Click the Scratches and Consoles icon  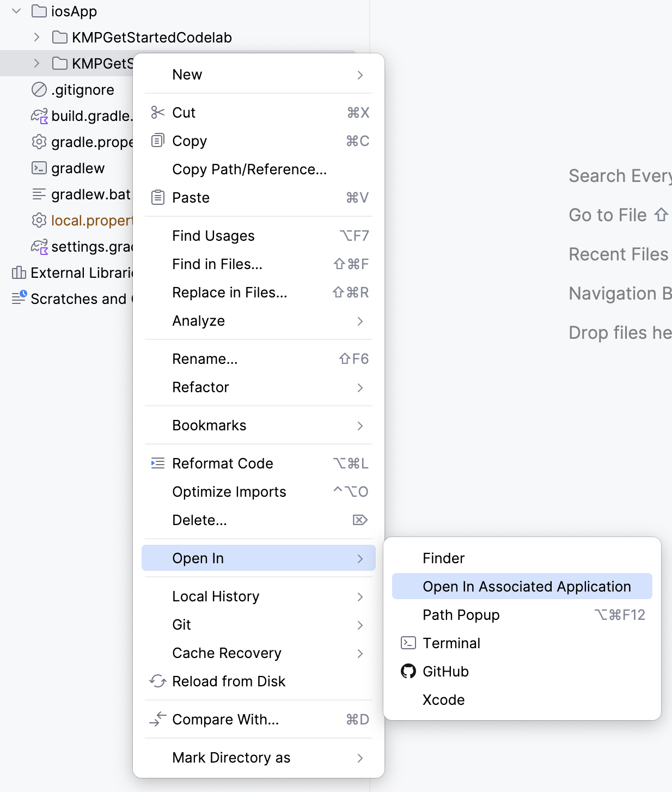click(x=18, y=298)
